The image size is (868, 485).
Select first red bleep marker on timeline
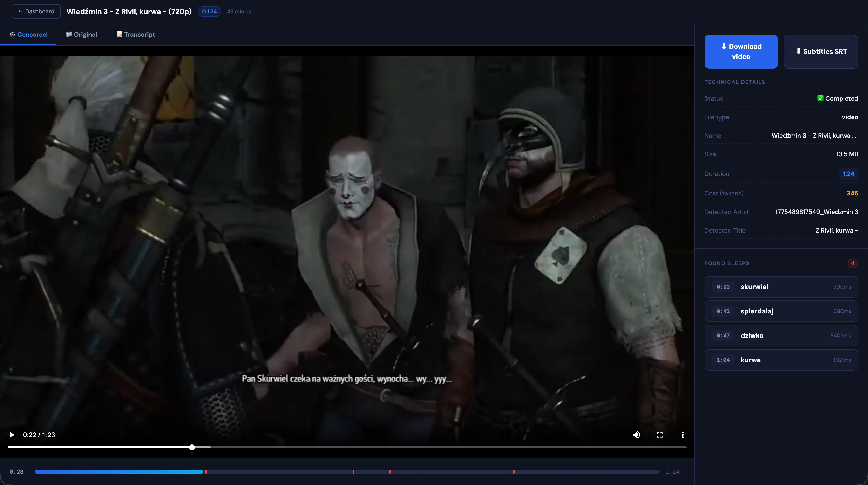click(206, 471)
